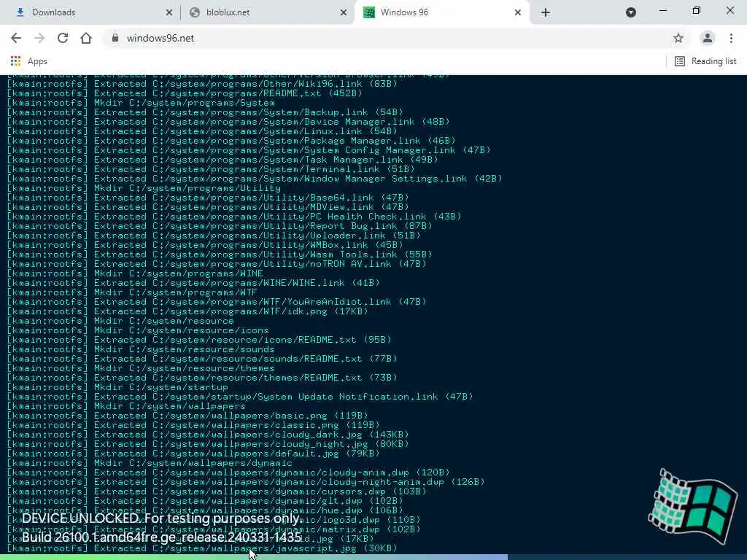Viewport: 747px width, 560px height.
Task: Restore down the Chrome window
Action: point(697,10)
